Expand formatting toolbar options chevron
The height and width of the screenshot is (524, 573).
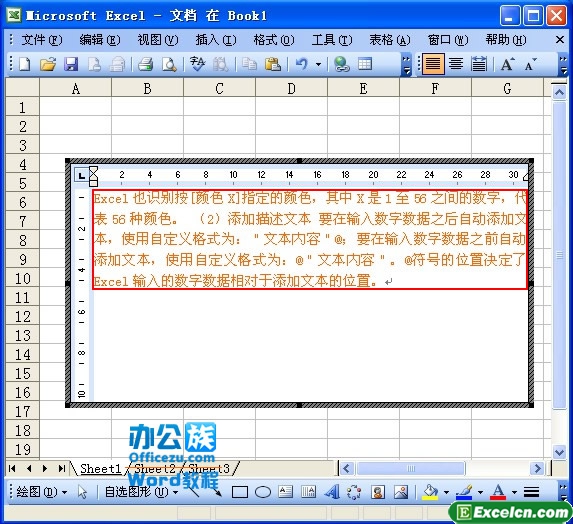coord(563,65)
